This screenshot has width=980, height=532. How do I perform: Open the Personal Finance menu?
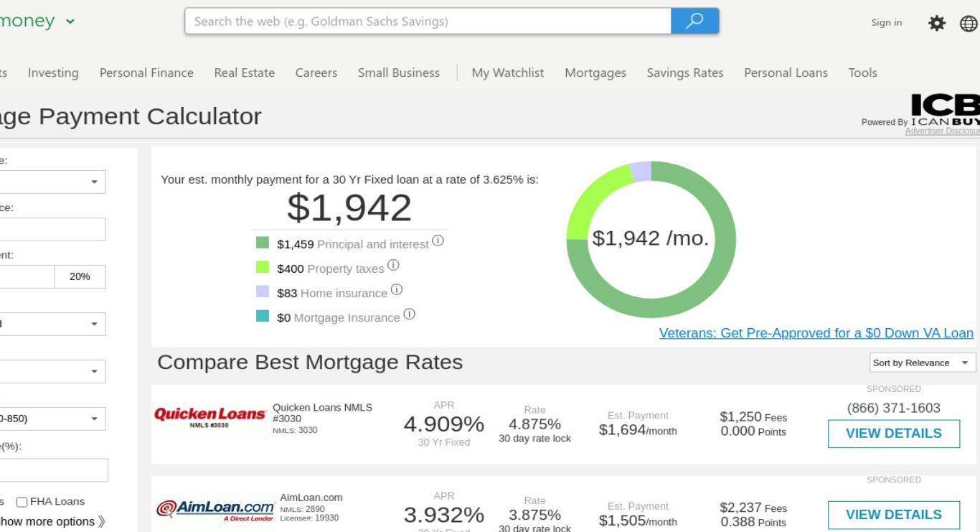pos(146,73)
